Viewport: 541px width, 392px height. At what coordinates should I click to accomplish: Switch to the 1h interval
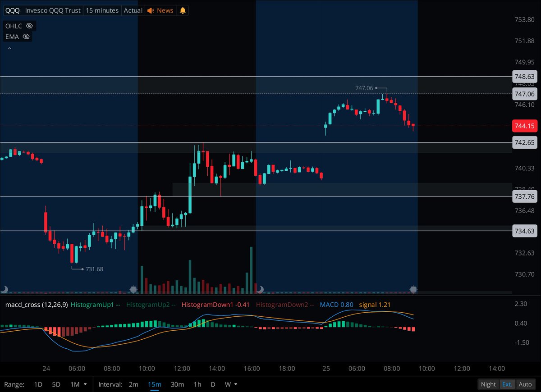[x=197, y=384]
